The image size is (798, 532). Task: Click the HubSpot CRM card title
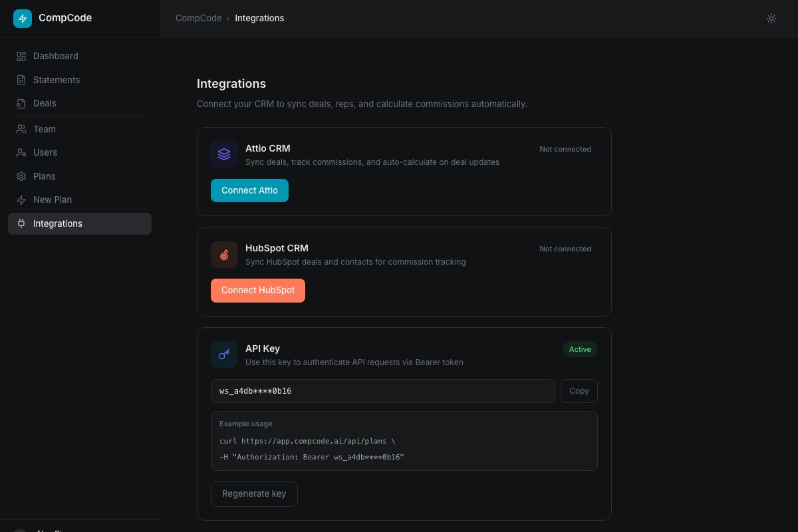[277, 248]
